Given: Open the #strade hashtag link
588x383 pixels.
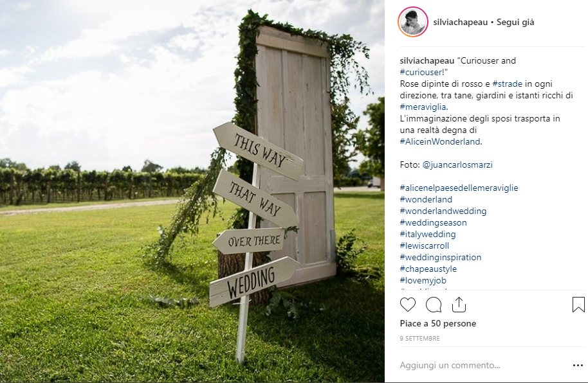Looking at the screenshot, I should point(508,84).
